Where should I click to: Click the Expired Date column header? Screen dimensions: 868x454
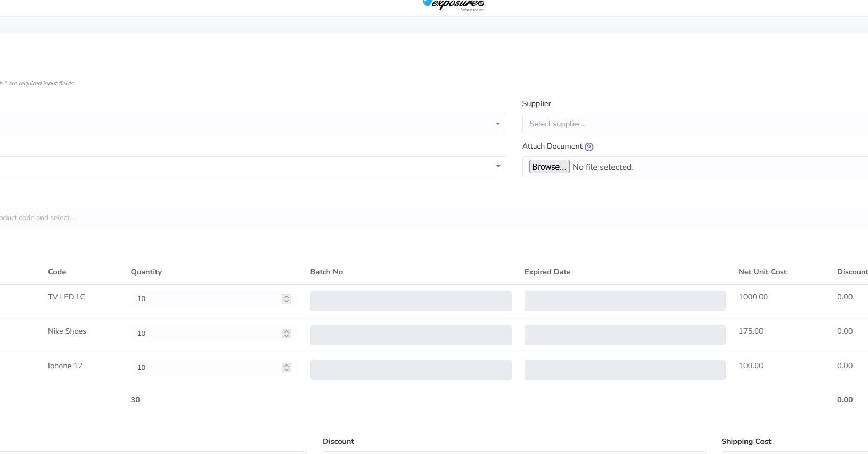(x=547, y=272)
